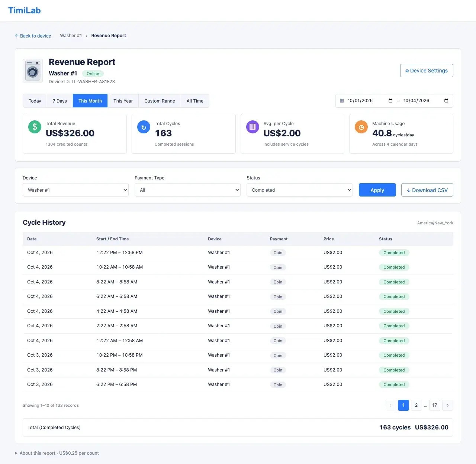Click the green dollar Total Revenue icon

point(35,127)
